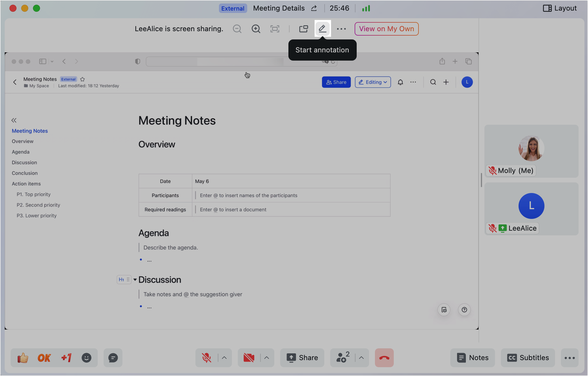The height and width of the screenshot is (376, 588).
Task: Open participants options arrow
Action: [361, 358]
